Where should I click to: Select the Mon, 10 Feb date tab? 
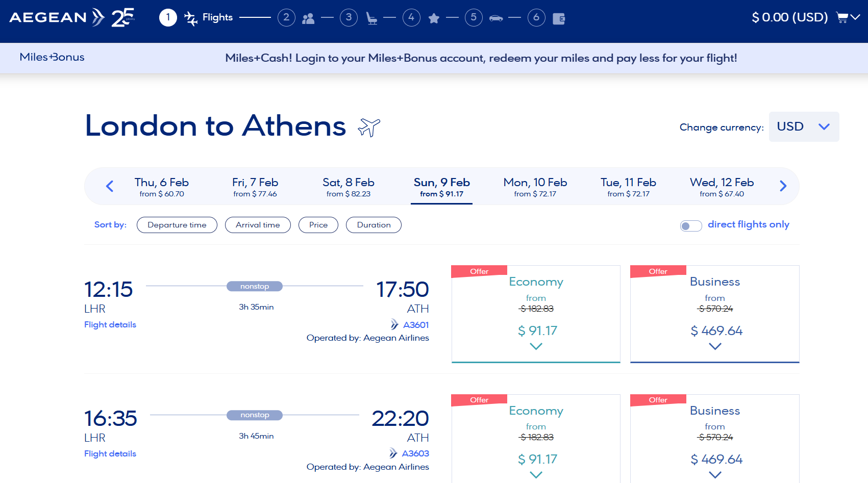click(535, 187)
